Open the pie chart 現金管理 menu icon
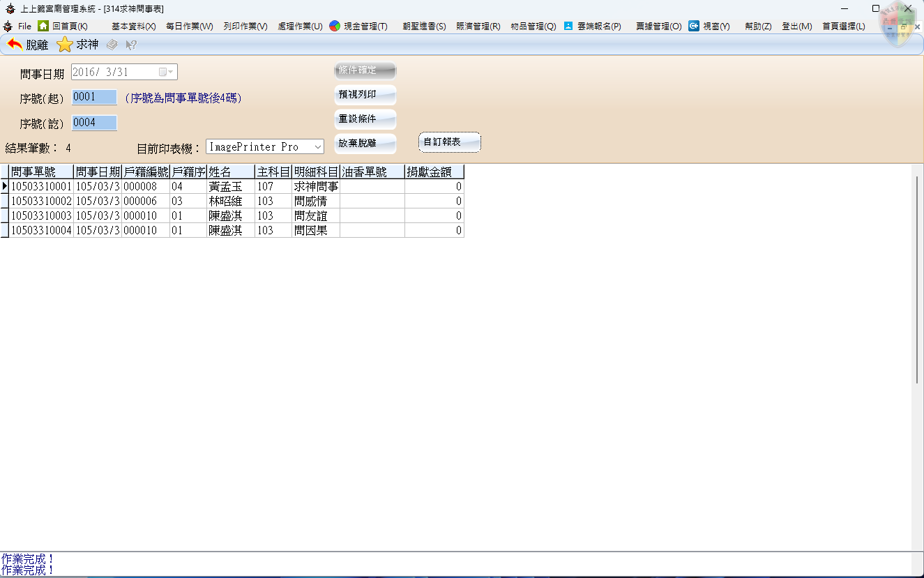The width and height of the screenshot is (924, 578). [335, 26]
